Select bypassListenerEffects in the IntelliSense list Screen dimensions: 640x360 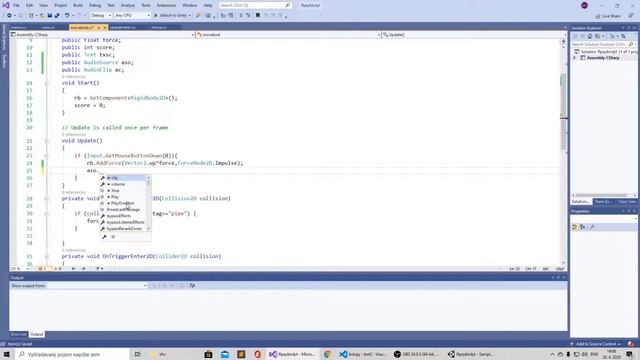click(x=123, y=222)
